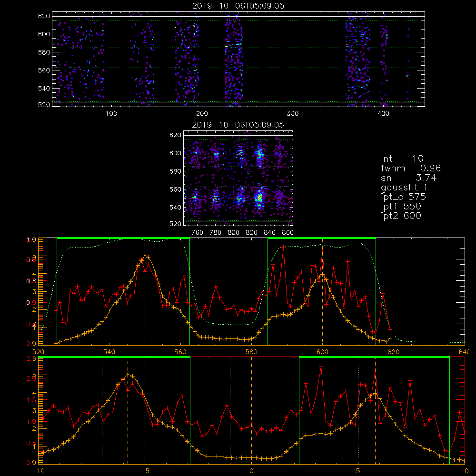Click x-axis label 760 of the zoomed image

(x=198, y=233)
